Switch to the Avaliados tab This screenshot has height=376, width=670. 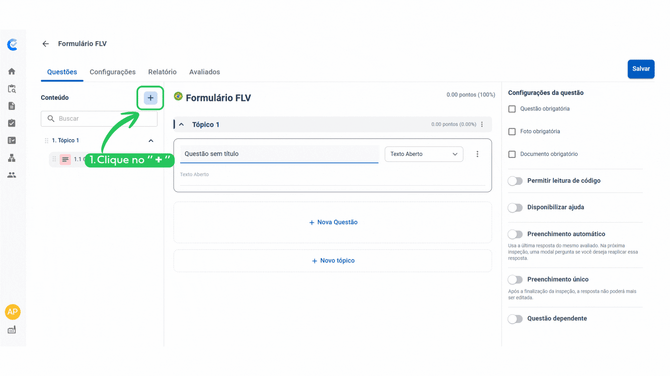point(205,72)
